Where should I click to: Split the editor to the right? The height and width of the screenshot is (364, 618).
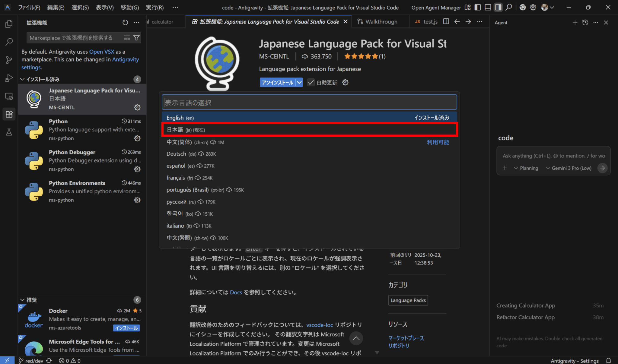click(x=446, y=21)
